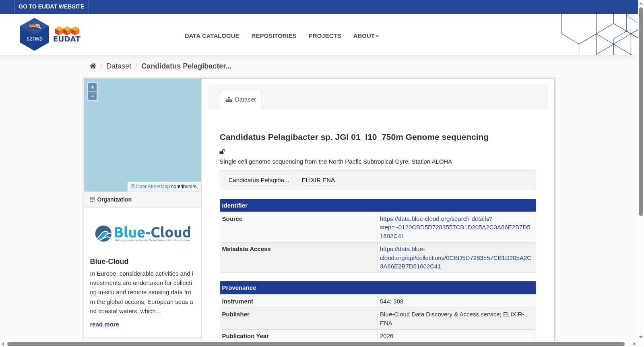Screen dimensions: 644x347
Task: Zoom in on the map
Action: point(92,87)
